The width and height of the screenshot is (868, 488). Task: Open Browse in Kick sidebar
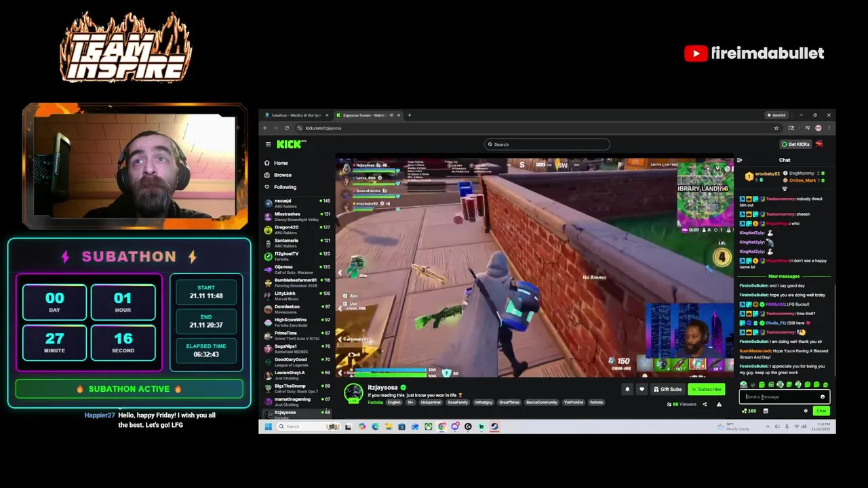click(278, 175)
